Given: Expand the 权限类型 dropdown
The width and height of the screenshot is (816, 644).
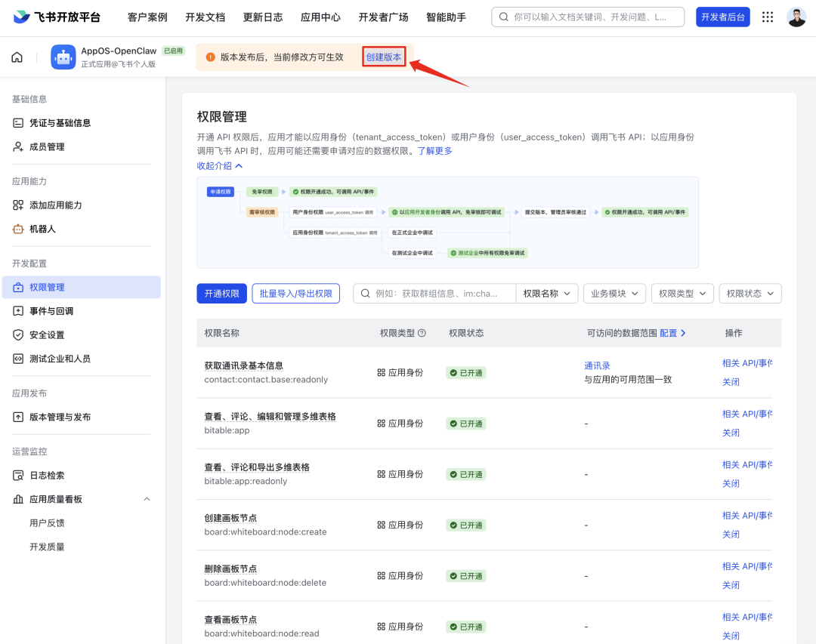Looking at the screenshot, I should pos(682,293).
